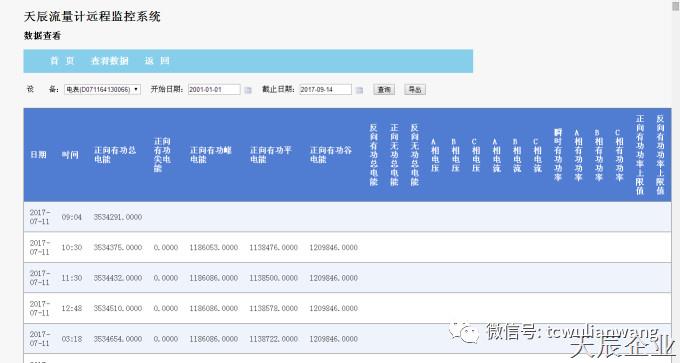Select the cell with value 1138722.0000
Screen dimensions: 680x363
click(273, 339)
